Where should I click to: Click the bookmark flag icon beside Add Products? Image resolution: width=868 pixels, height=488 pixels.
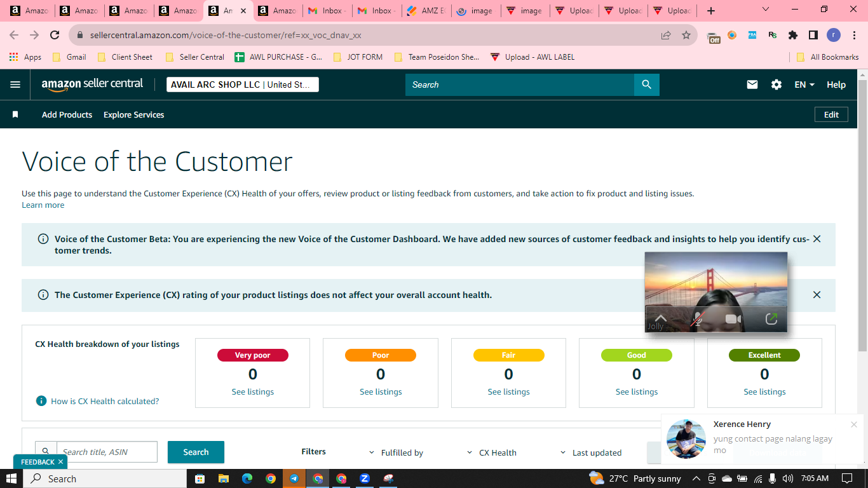(15, 115)
